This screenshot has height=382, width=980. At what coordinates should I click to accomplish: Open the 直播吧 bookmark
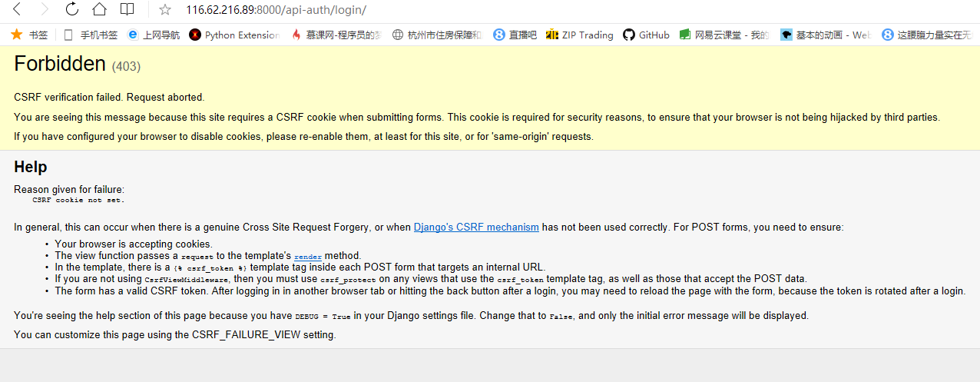(x=515, y=35)
